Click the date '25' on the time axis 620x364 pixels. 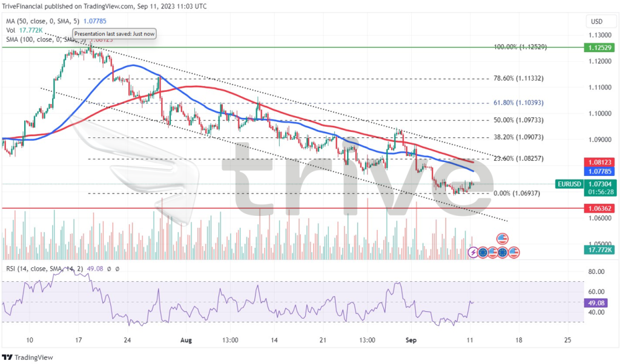[x=567, y=340]
